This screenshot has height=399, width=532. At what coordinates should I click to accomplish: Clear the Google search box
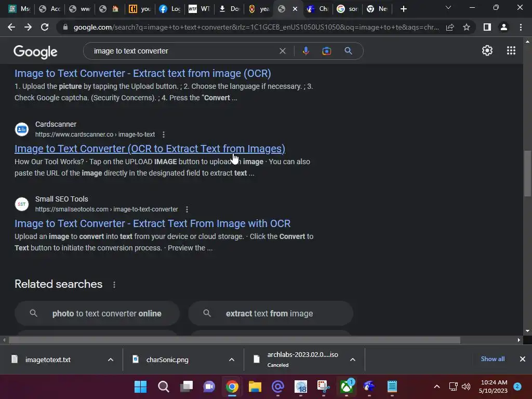tap(282, 51)
